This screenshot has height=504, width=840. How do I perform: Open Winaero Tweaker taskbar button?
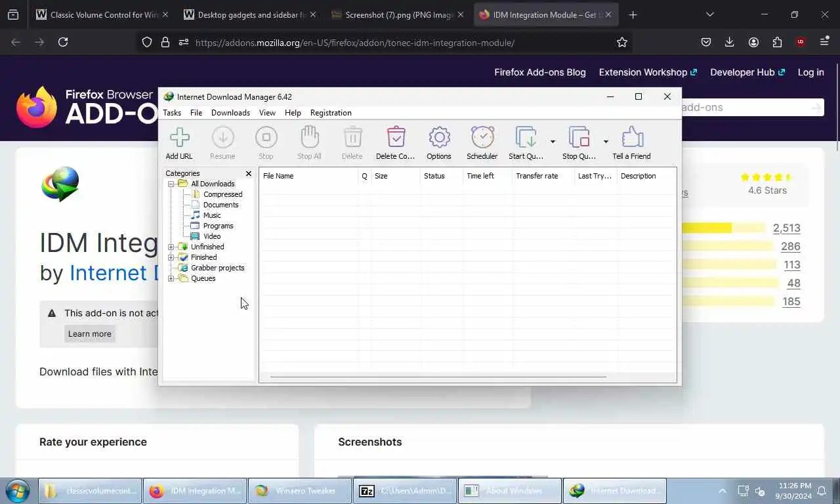click(299, 491)
